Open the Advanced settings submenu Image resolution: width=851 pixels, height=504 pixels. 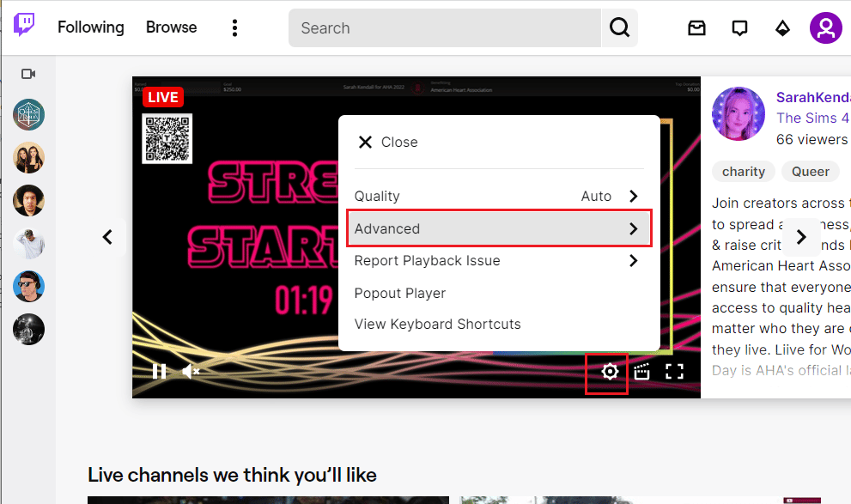coord(499,228)
